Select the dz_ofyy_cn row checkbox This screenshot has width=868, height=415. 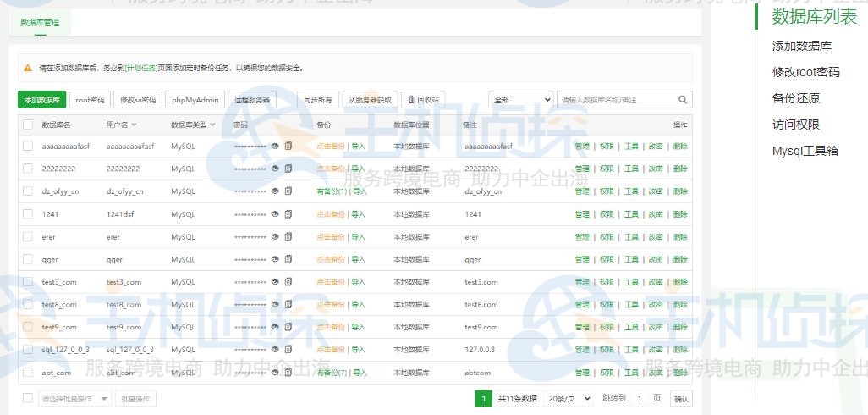click(28, 191)
